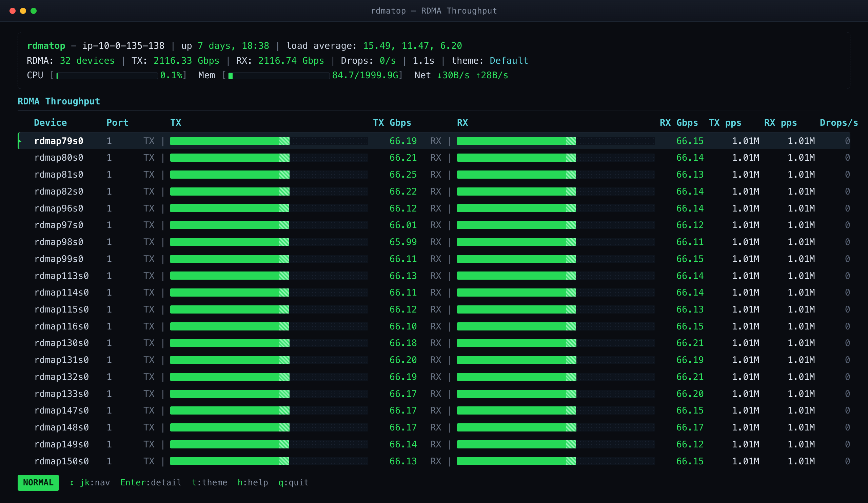This screenshot has height=503, width=868.
Task: Select the rdmap150s0 device row
Action: (434, 461)
